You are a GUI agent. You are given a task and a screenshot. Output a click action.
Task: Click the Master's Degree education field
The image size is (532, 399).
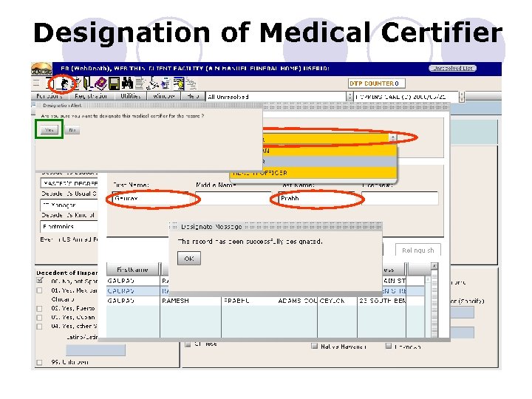69,183
